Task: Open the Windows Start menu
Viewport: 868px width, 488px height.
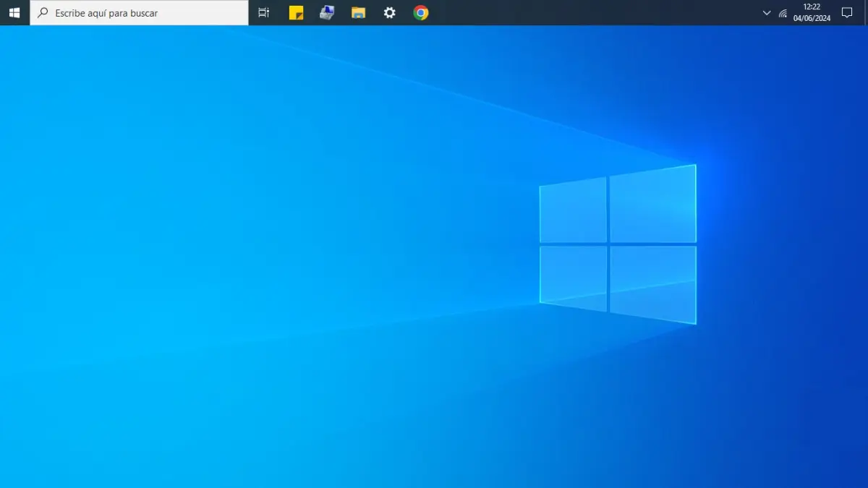Action: tap(14, 12)
